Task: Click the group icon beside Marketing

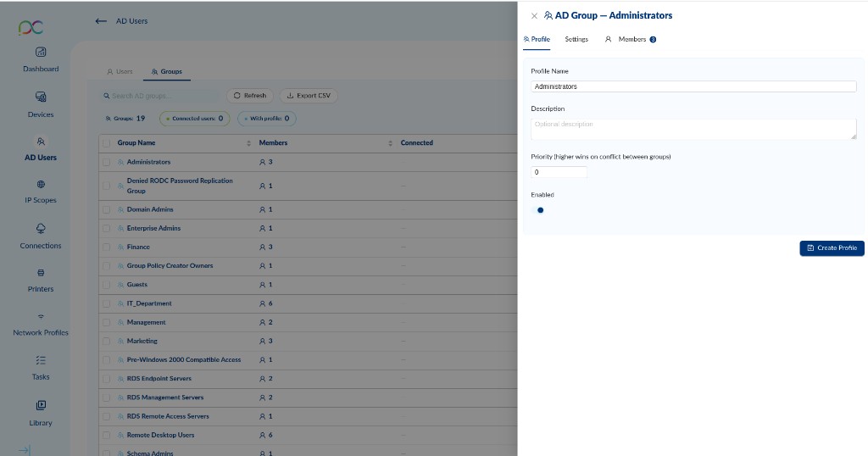Action: (120, 341)
